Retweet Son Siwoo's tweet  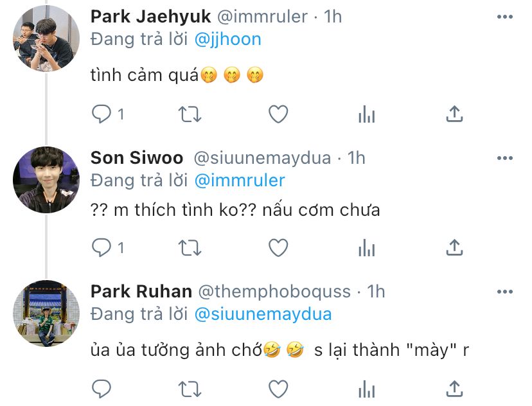click(189, 247)
